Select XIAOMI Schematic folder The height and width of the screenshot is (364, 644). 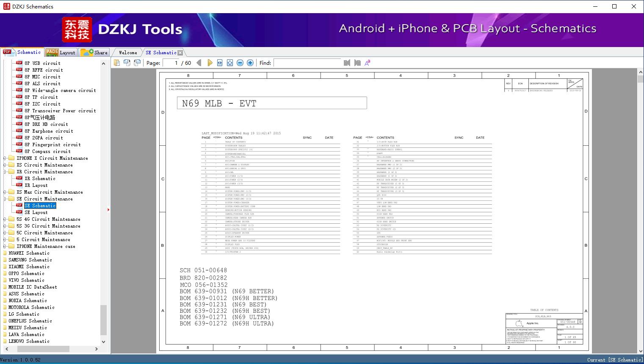coord(29,267)
